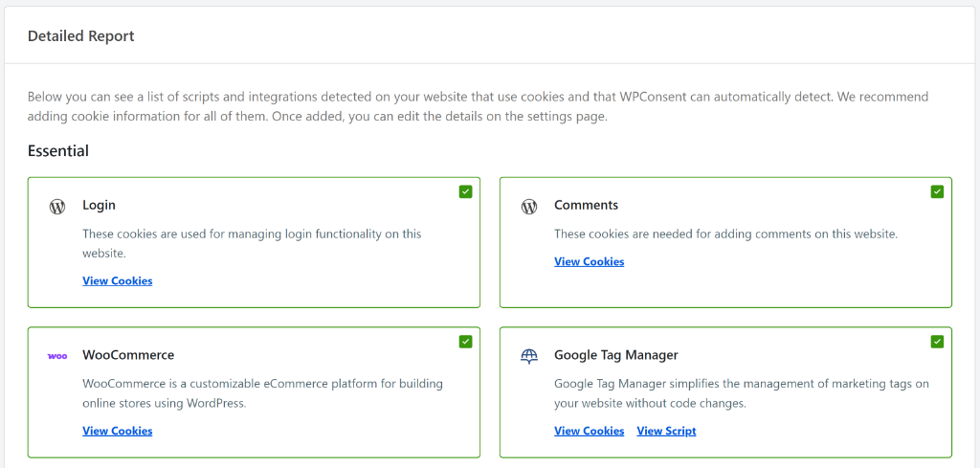This screenshot has width=980, height=468.
Task: Toggle the Google Tag Manager checkbox
Action: [937, 342]
